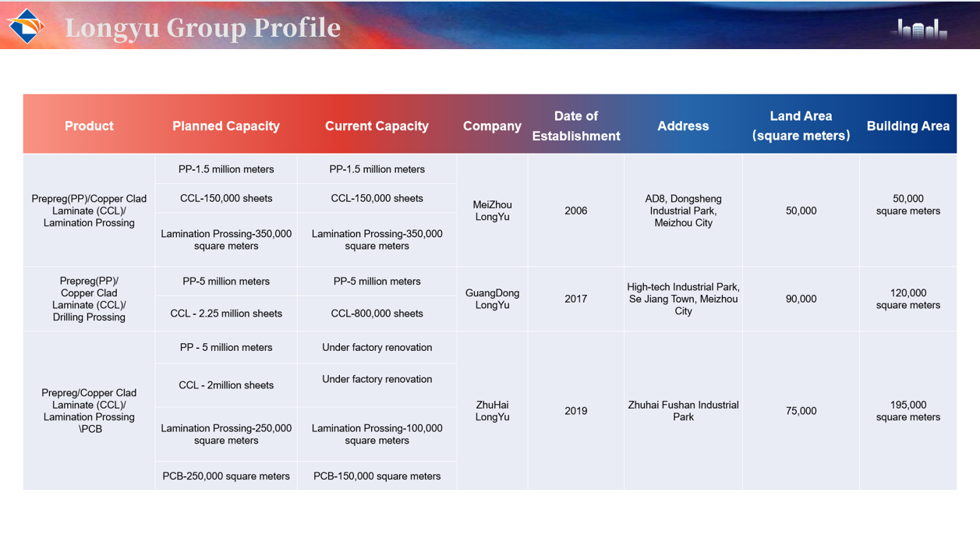Click 'Lamination Prossing-250,000 square meters' cell
This screenshot has height=542, width=980.
click(x=226, y=434)
